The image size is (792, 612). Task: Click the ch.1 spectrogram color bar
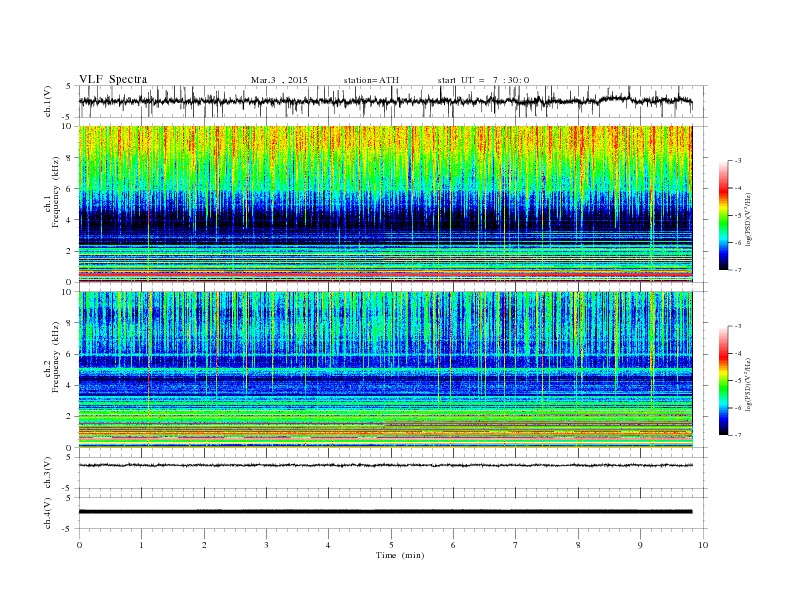pyautogui.click(x=723, y=215)
